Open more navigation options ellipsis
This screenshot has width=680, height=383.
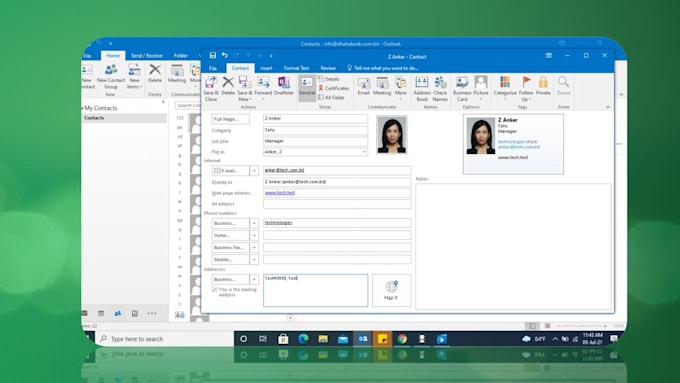(x=152, y=313)
